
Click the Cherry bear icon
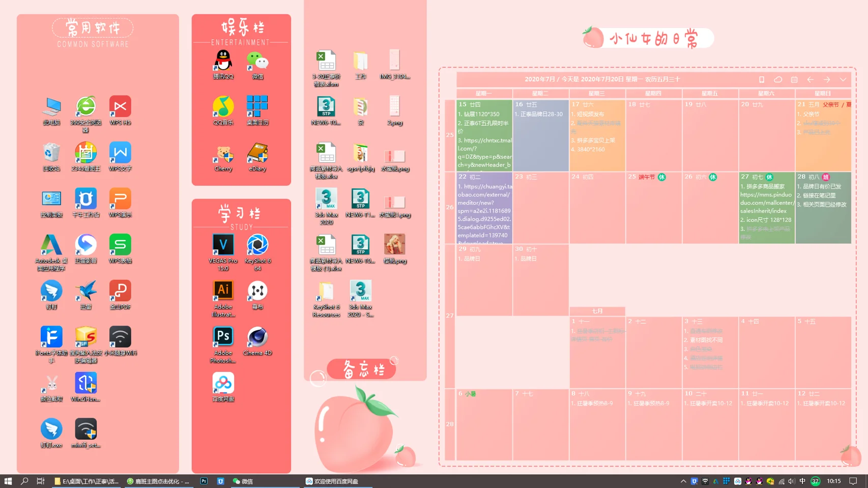(x=223, y=157)
